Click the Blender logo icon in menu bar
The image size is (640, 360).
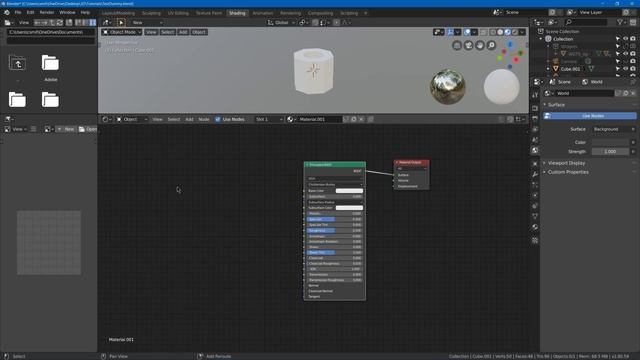click(7, 13)
